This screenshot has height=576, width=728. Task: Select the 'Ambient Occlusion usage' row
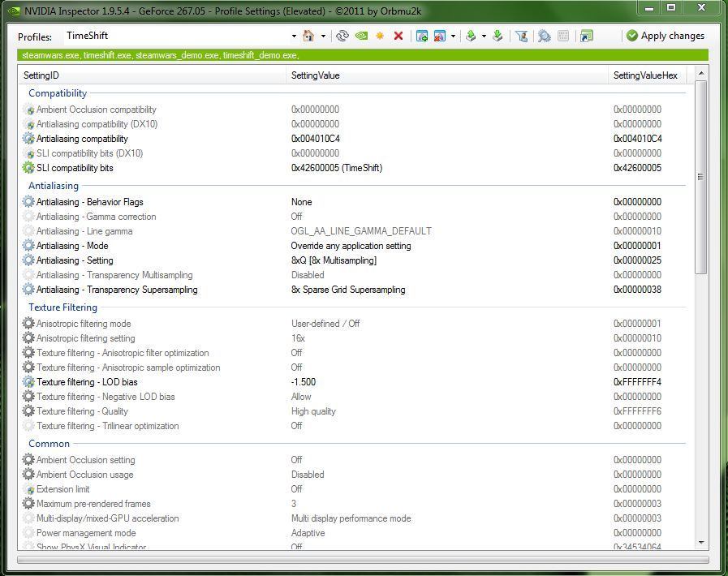tap(353, 474)
